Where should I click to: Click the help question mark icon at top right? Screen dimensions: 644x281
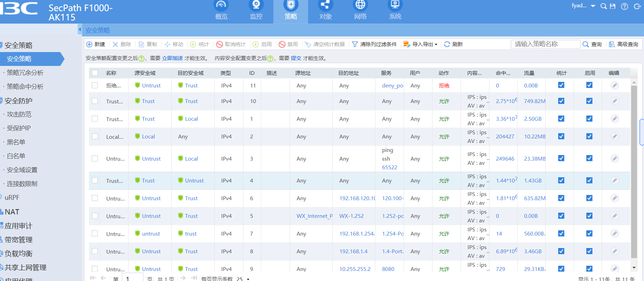624,7
